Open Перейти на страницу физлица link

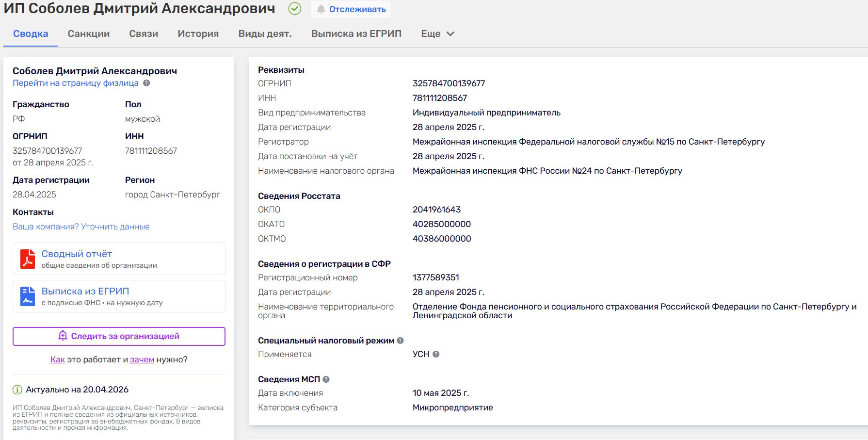click(76, 83)
